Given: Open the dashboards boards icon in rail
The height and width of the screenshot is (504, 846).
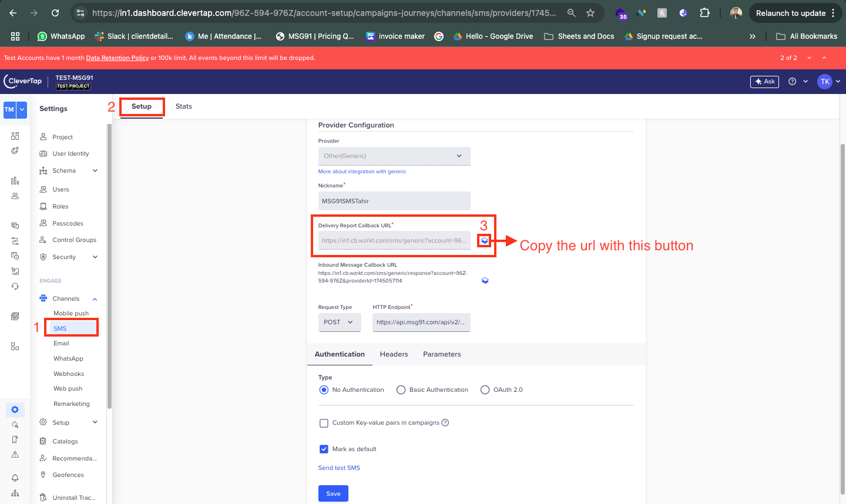Looking at the screenshot, I should coord(15,136).
